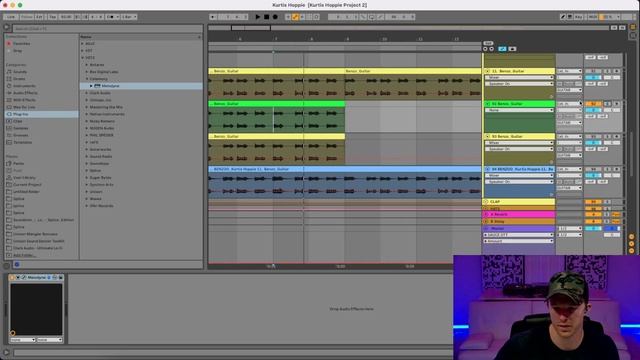Open the global quantization 1 Bar menu
Image resolution: width=640 pixels, height=360 pixels.
tap(129, 17)
